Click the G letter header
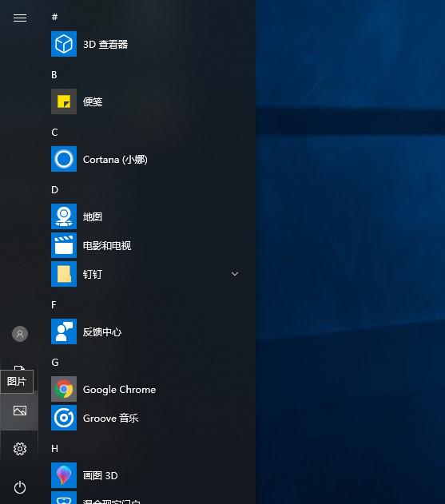 click(55, 363)
